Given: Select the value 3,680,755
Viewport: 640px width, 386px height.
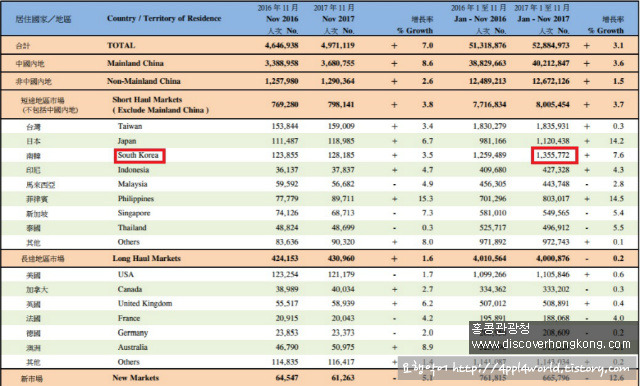Looking at the screenshot, I should point(338,63).
